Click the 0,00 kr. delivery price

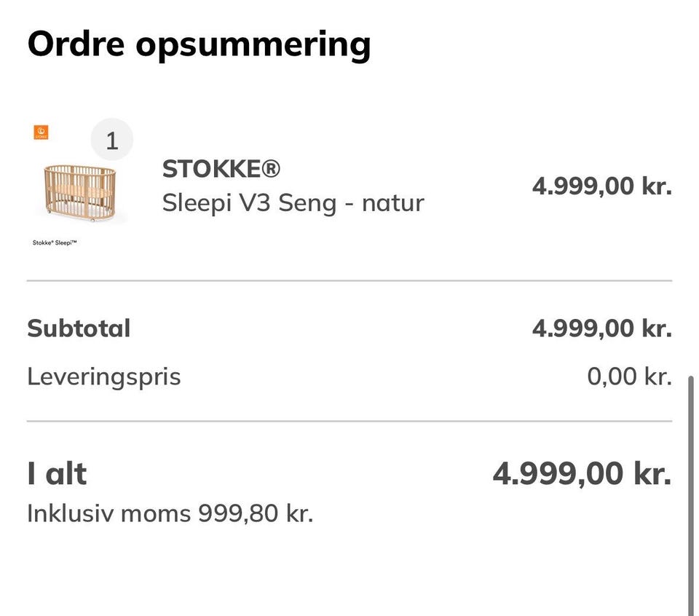pos(629,377)
